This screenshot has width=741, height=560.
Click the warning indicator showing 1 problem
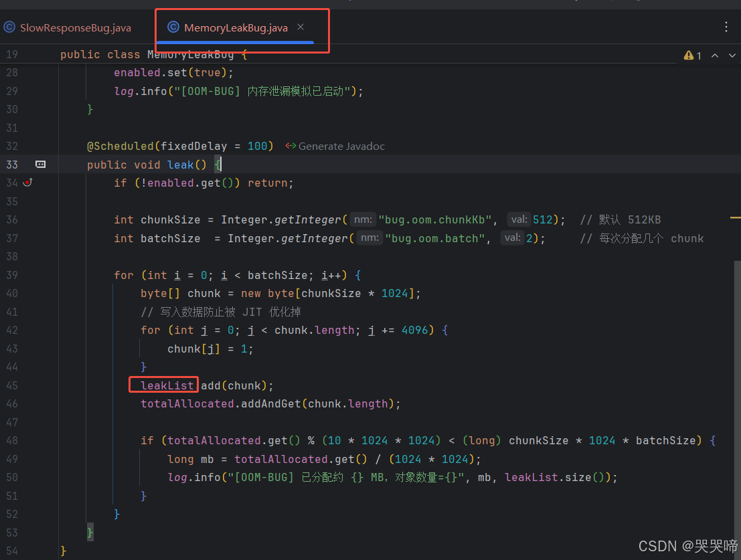(x=692, y=56)
